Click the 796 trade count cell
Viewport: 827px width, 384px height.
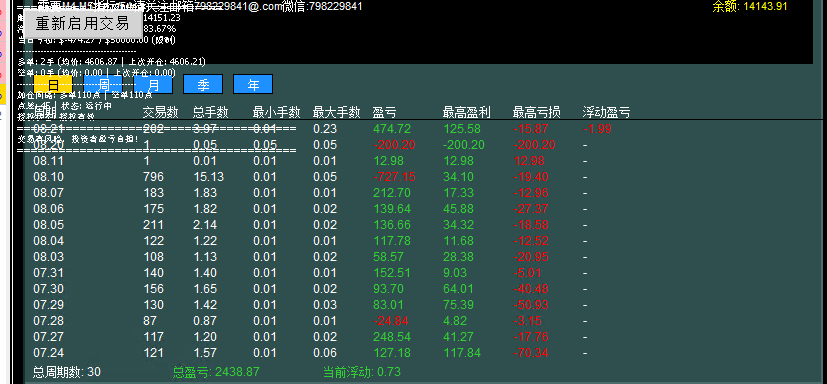tap(153, 177)
